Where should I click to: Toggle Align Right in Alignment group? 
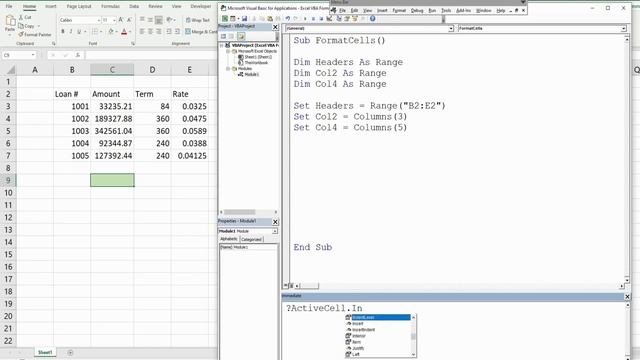pos(159,31)
